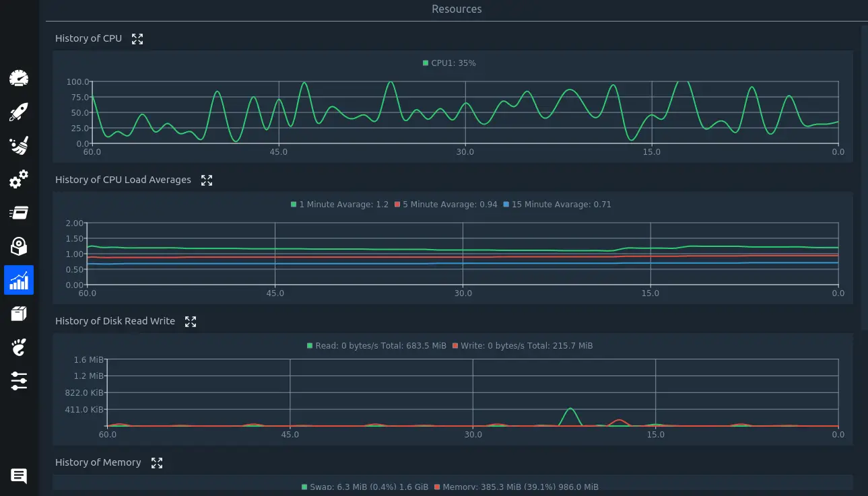Expand the History of CPU Load Averages chart
The height and width of the screenshot is (496, 868).
tap(207, 180)
